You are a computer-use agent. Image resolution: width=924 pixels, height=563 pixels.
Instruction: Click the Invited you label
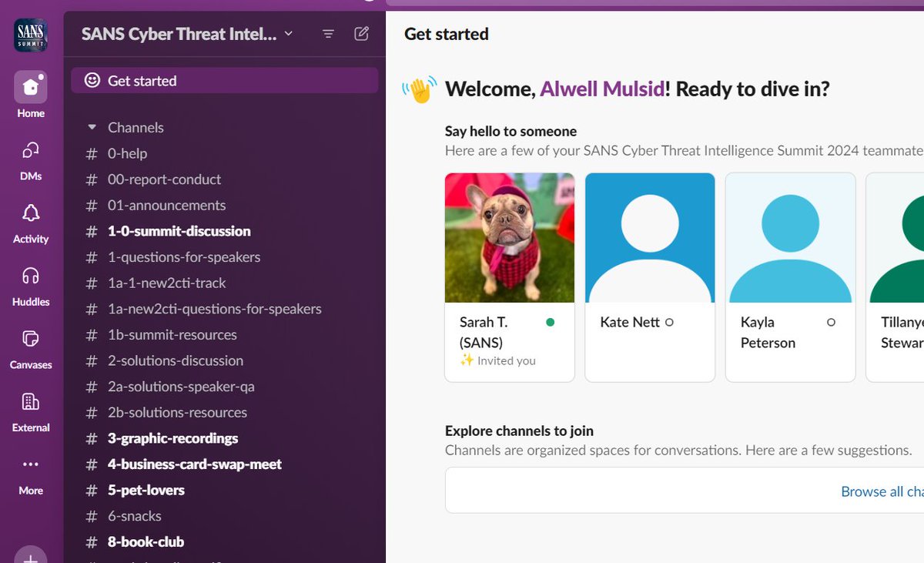506,360
